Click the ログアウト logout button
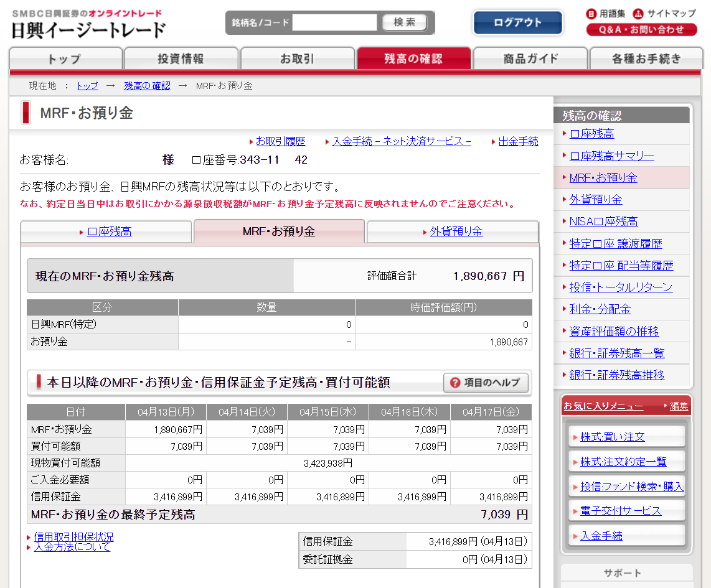 (x=517, y=23)
